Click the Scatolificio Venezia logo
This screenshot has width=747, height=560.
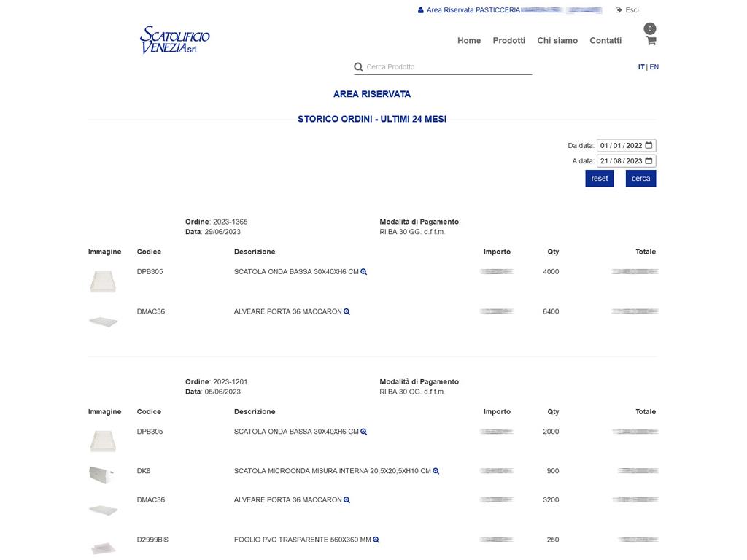[x=175, y=40]
